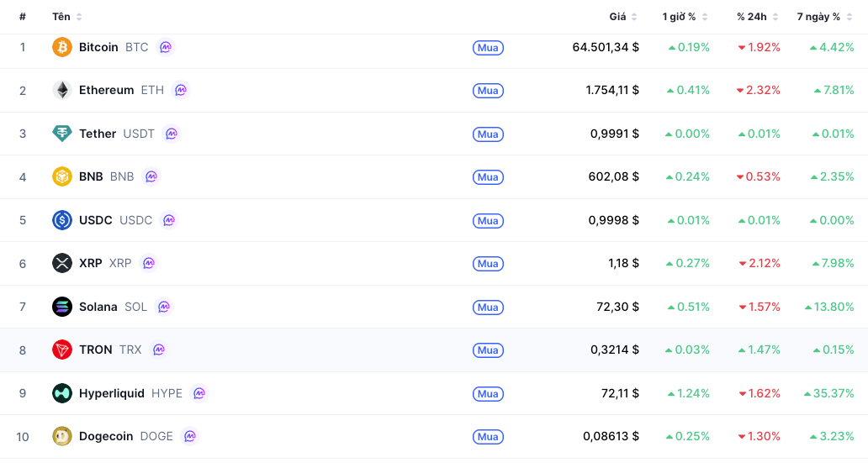Open the Tether name link
This screenshot has width=868, height=468.
tap(98, 134)
